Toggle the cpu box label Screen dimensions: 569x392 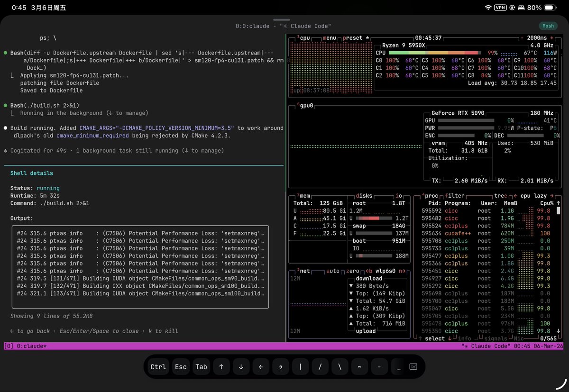304,38
